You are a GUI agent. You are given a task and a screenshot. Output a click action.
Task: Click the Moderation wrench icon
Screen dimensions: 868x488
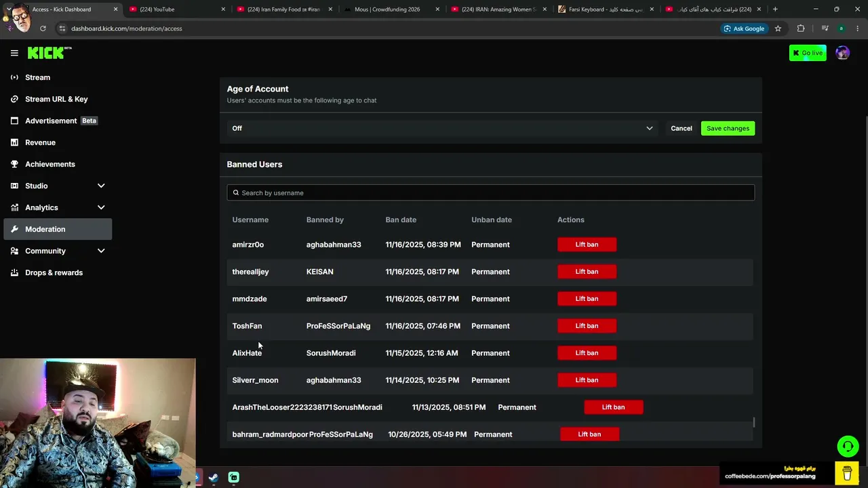pyautogui.click(x=14, y=229)
